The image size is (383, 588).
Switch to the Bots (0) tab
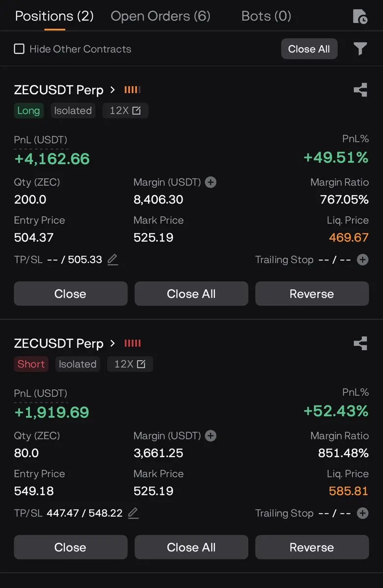[x=266, y=16]
